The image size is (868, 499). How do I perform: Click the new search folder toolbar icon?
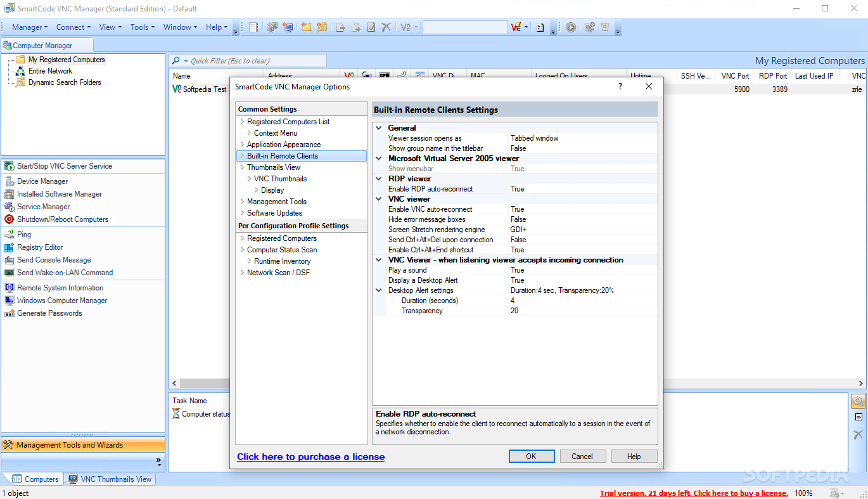tap(322, 27)
